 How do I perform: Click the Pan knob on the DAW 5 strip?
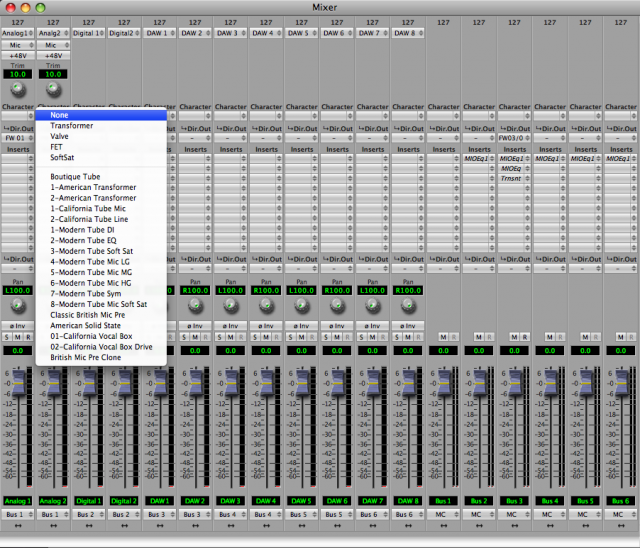pos(302,305)
